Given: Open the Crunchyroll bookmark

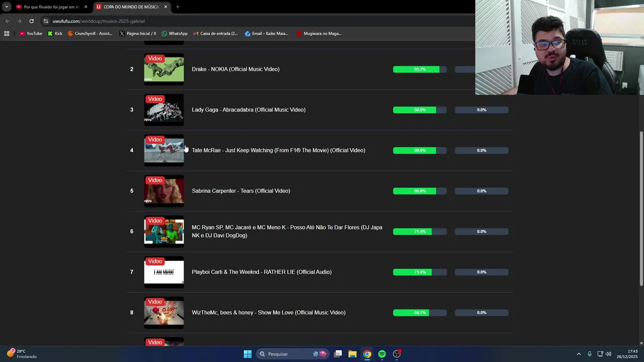Looking at the screenshot, I should [x=90, y=34].
